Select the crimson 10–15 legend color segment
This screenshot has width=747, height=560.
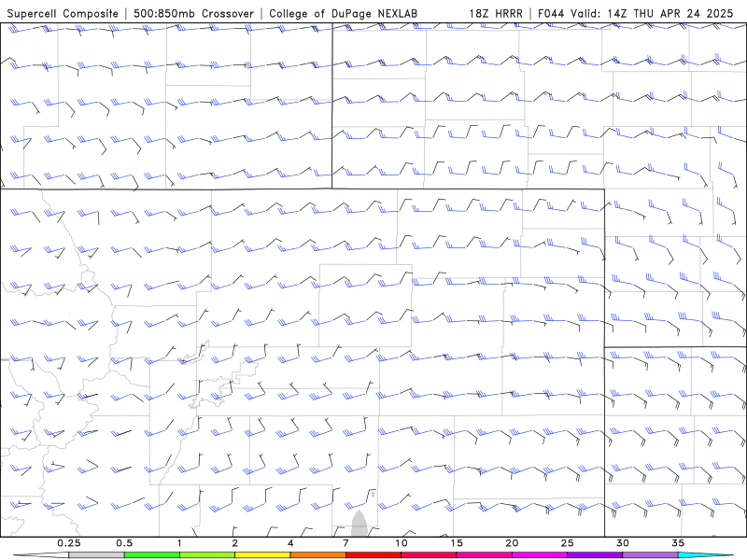tap(429, 555)
